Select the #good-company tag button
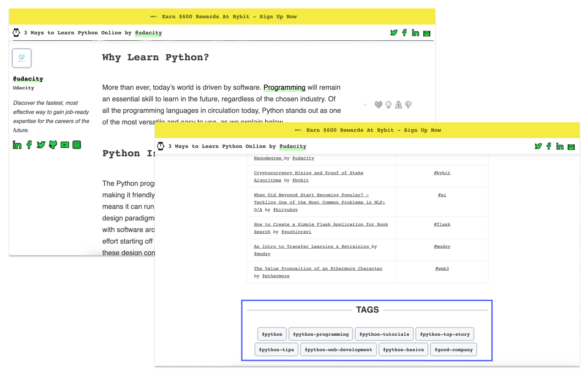Screen dimensions: 588x375 [x=454, y=349]
